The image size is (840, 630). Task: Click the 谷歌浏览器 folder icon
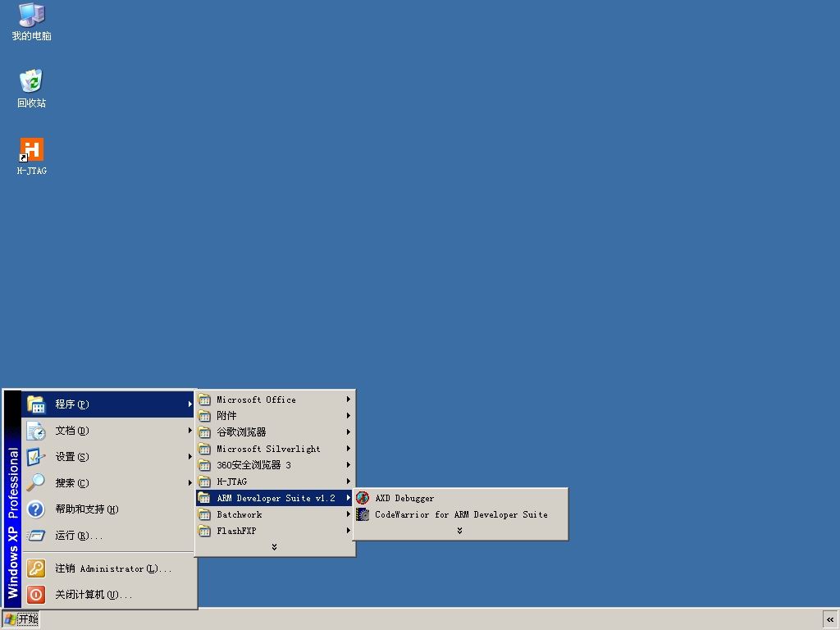(204, 432)
